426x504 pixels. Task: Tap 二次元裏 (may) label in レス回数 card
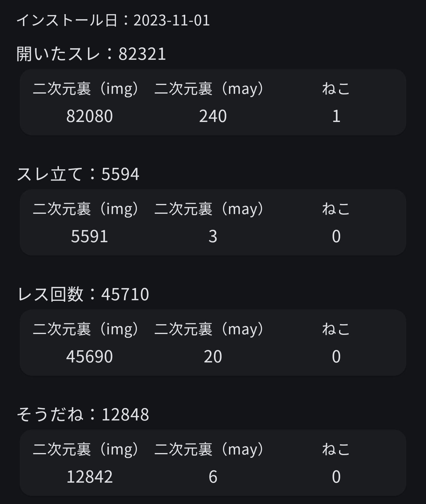[209, 329]
